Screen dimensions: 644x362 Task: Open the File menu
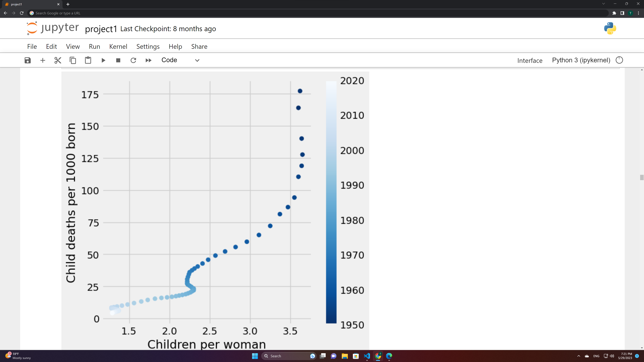pos(32,46)
